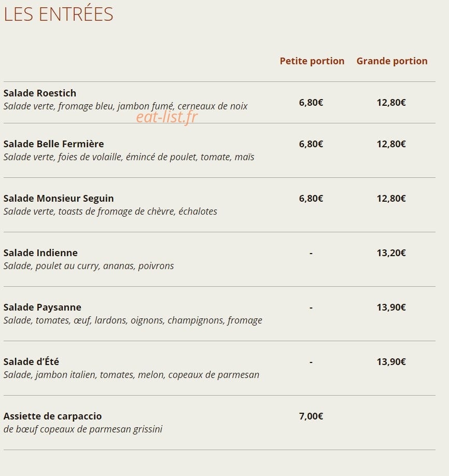The width and height of the screenshot is (449, 476).
Task: Click Salade Roestich grande portion price 12,80€
Action: [x=391, y=102]
